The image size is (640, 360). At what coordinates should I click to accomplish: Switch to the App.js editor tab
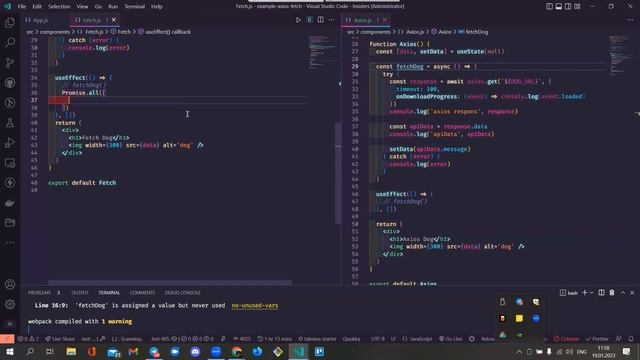[41, 20]
